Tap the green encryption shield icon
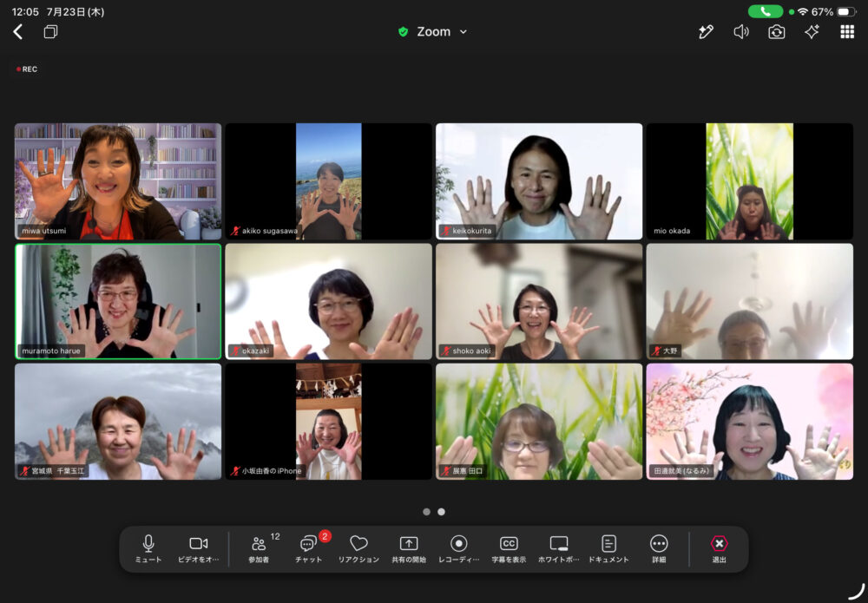 click(403, 32)
